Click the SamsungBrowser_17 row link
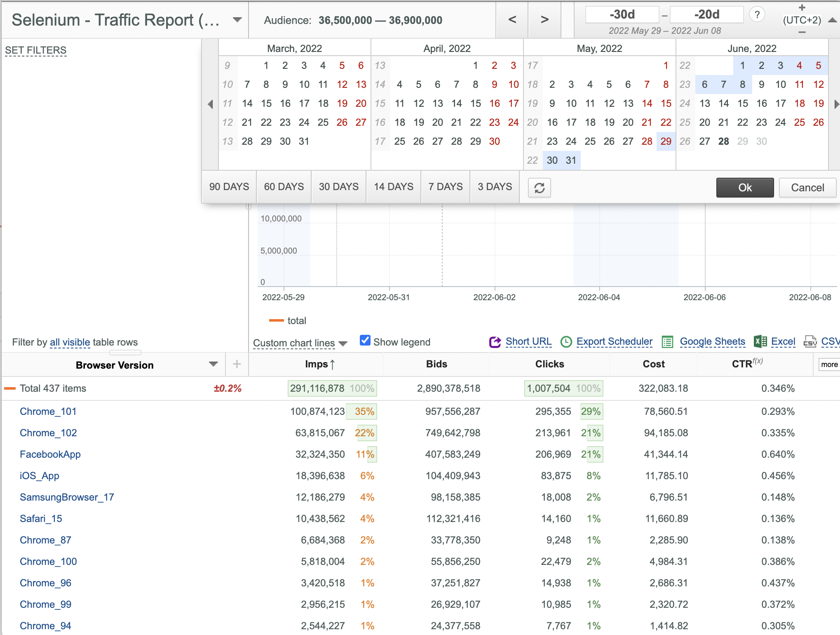 tap(67, 497)
